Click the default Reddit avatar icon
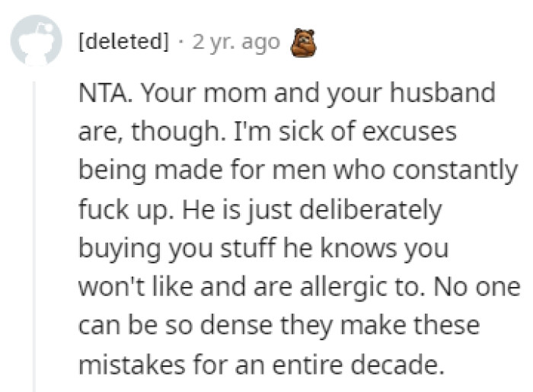 (x=35, y=40)
